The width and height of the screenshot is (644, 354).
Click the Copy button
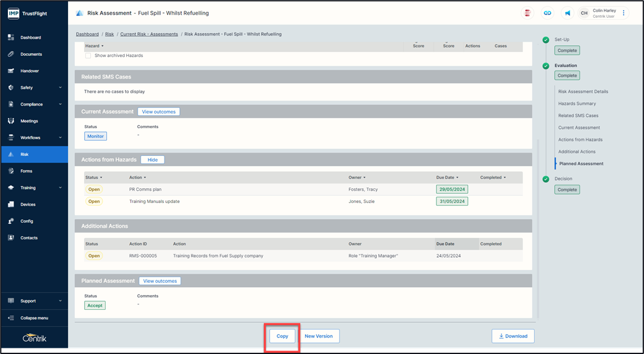[282, 336]
